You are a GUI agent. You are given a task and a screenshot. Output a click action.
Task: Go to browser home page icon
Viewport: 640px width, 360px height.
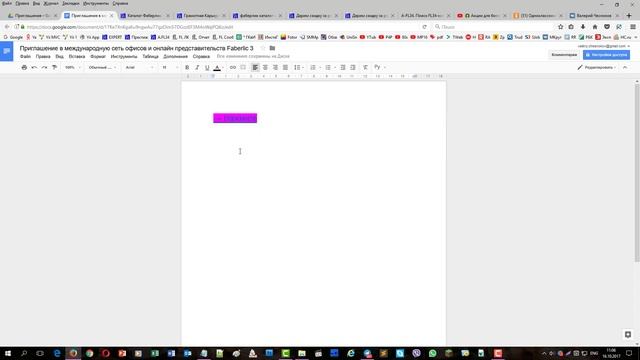click(595, 27)
